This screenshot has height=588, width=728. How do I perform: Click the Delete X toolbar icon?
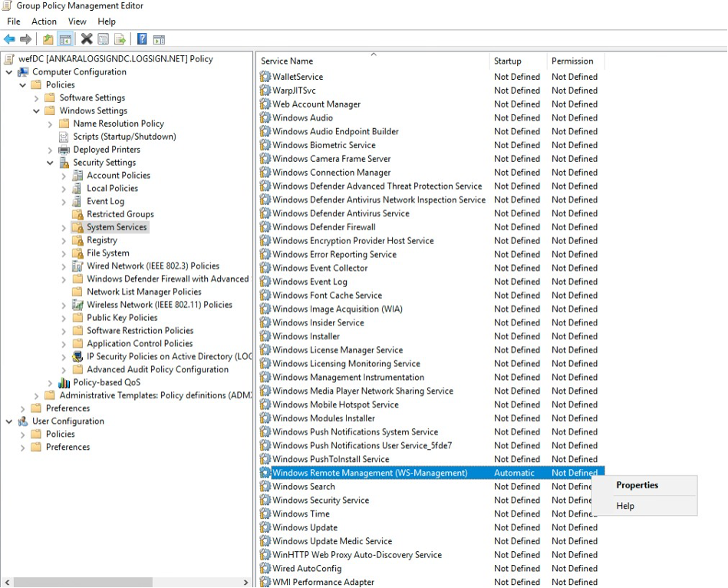coord(87,39)
